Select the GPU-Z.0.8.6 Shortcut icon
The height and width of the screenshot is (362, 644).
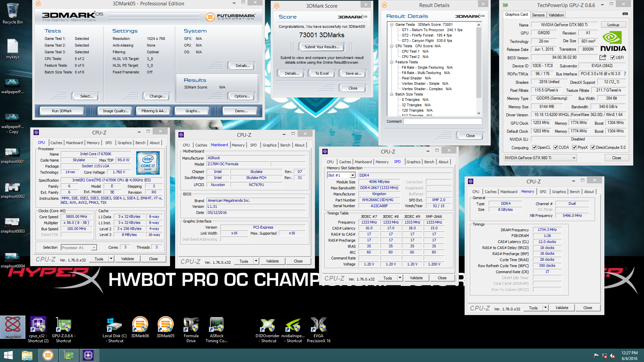63,330
